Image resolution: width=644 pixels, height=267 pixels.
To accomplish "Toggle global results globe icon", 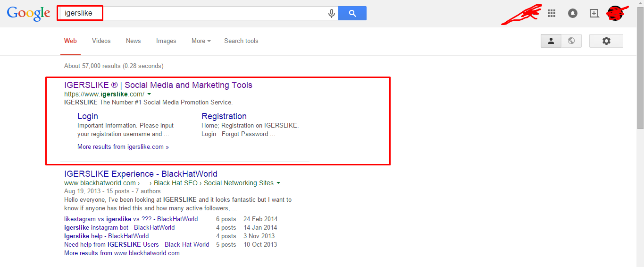I will tap(571, 41).
